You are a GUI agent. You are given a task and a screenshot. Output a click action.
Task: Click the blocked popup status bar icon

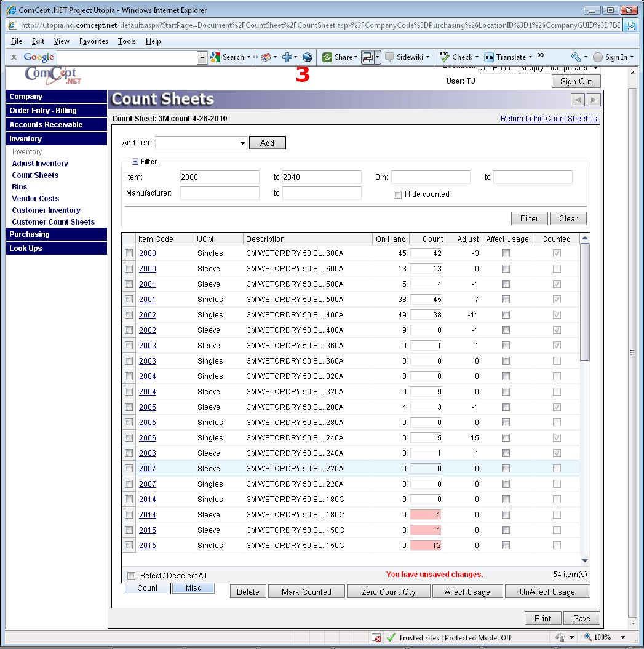click(x=376, y=638)
